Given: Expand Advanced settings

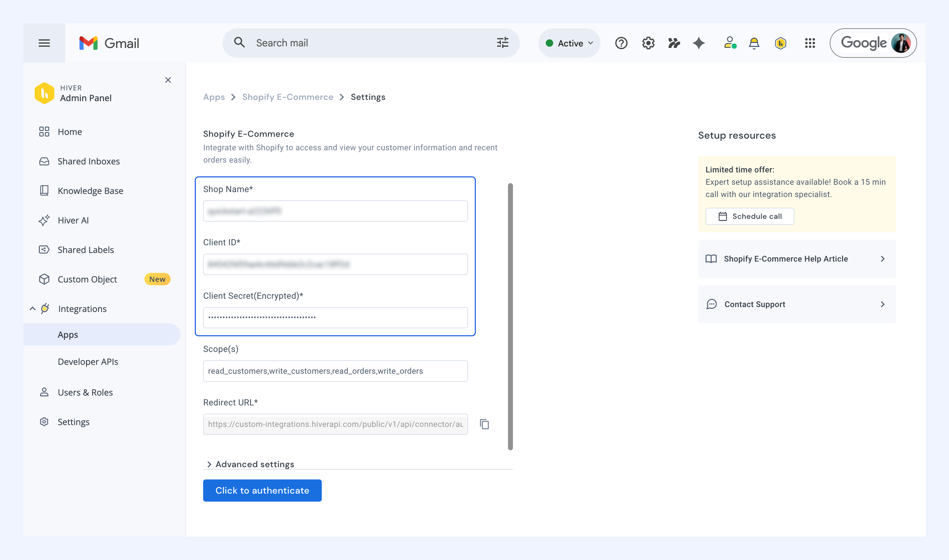Looking at the screenshot, I should coord(250,464).
